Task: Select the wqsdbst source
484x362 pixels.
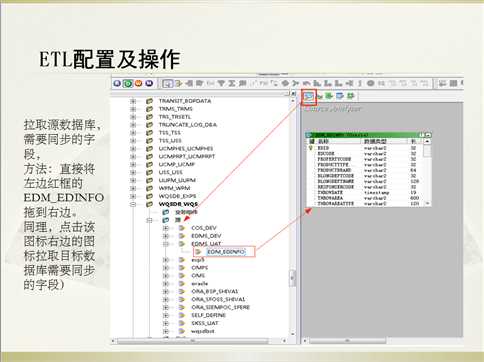Action: point(203,331)
